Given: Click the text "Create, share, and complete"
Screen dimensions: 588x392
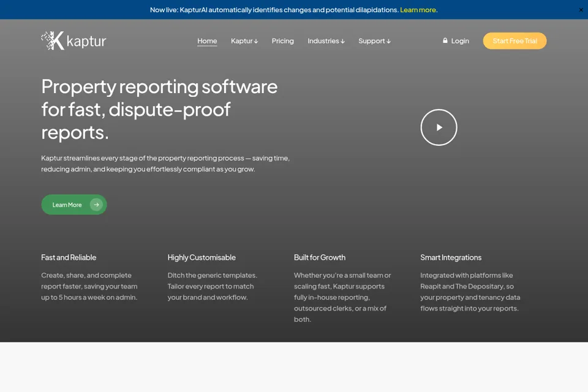Looking at the screenshot, I should coord(86,276).
